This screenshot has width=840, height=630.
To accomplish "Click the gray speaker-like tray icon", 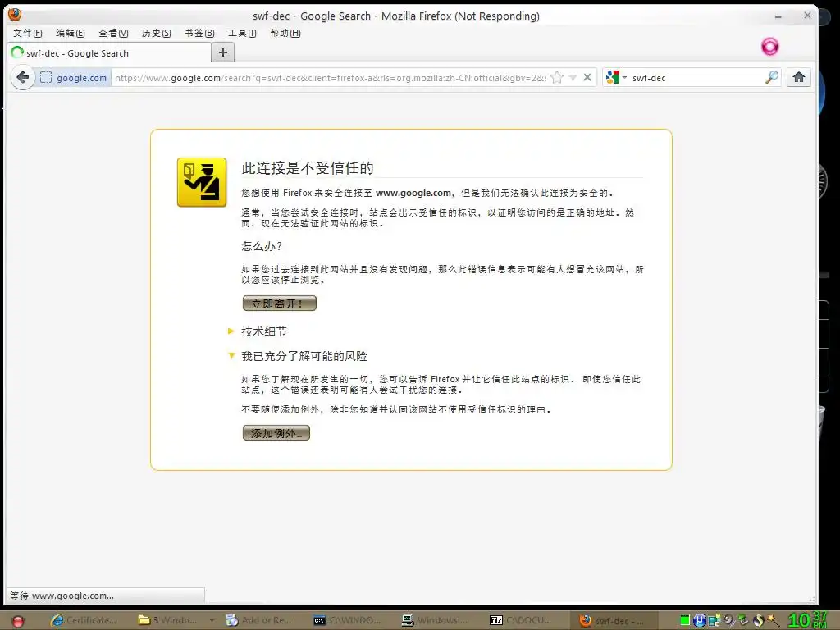I will (x=728, y=620).
